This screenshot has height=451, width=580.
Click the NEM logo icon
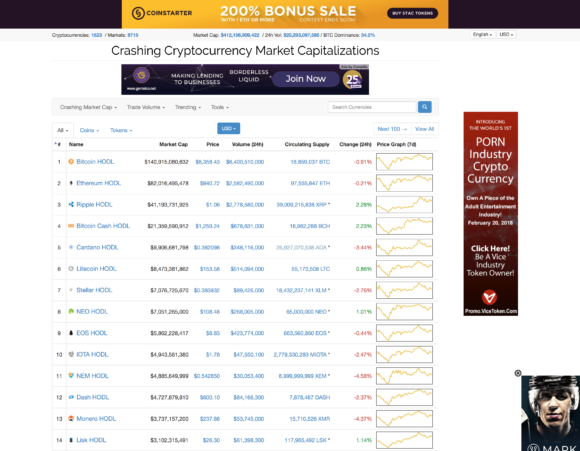pos(71,376)
